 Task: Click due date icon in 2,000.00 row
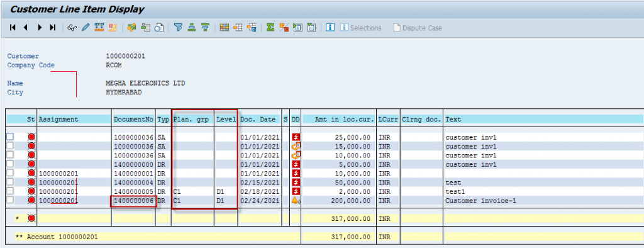[x=296, y=191]
